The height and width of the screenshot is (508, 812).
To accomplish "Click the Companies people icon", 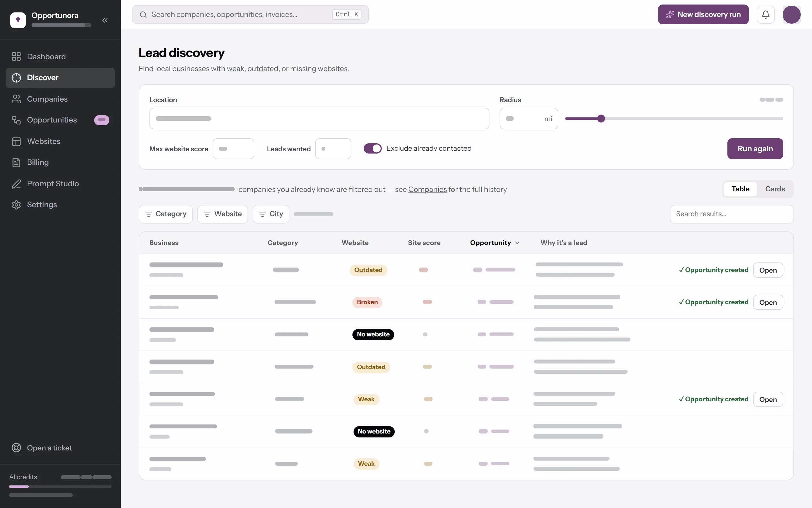I will tap(16, 99).
